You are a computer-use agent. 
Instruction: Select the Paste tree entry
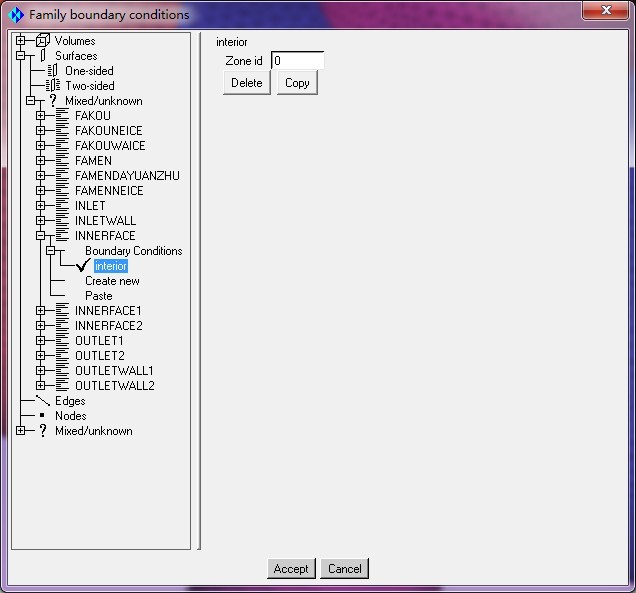98,296
